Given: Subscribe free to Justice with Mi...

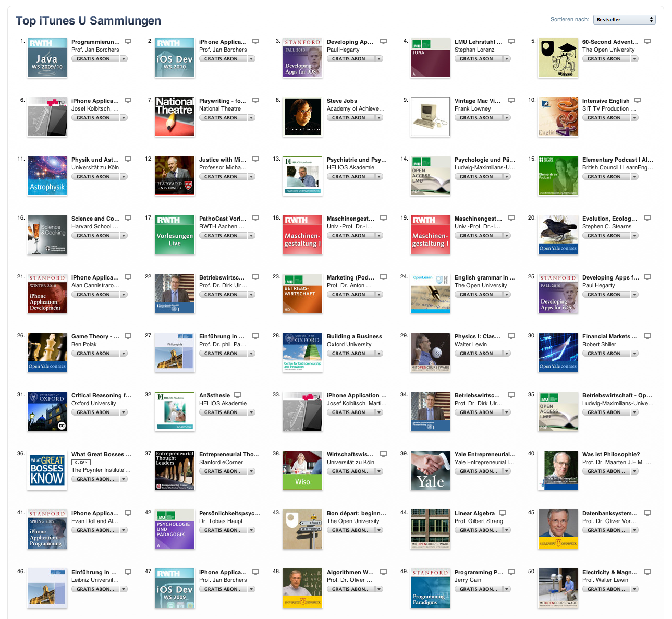Looking at the screenshot, I should [x=223, y=177].
